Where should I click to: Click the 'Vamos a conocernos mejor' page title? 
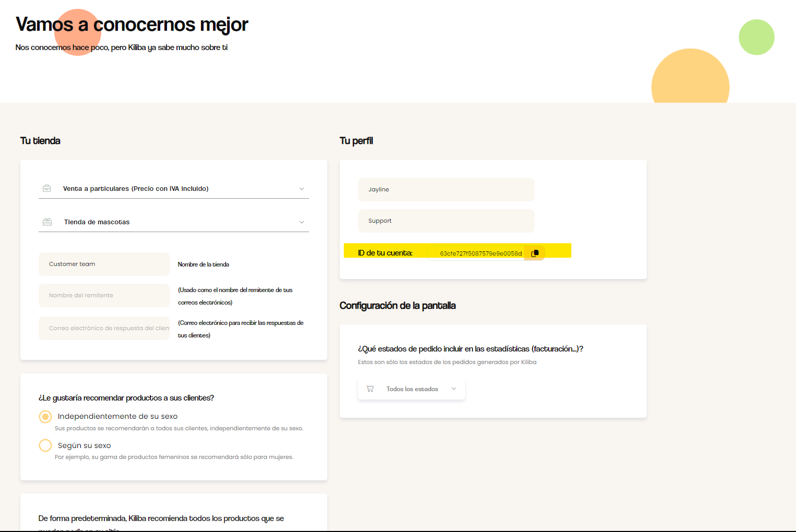[132, 25]
